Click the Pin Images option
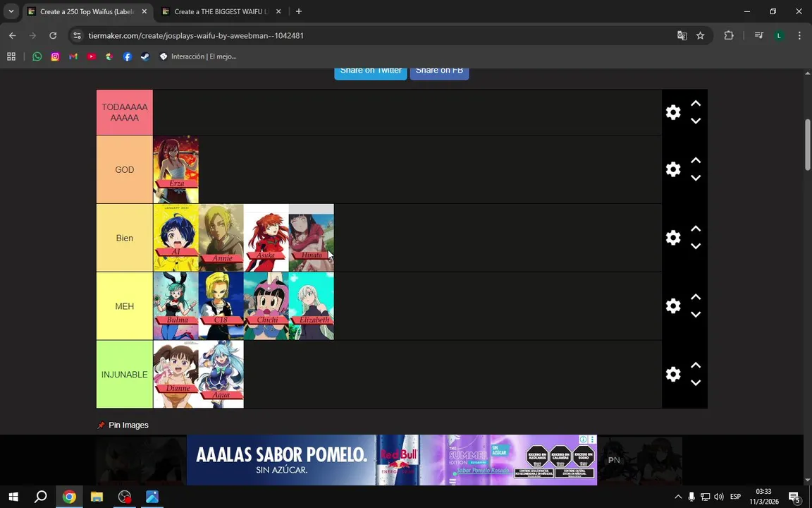This screenshot has height=508, width=812. (x=123, y=425)
